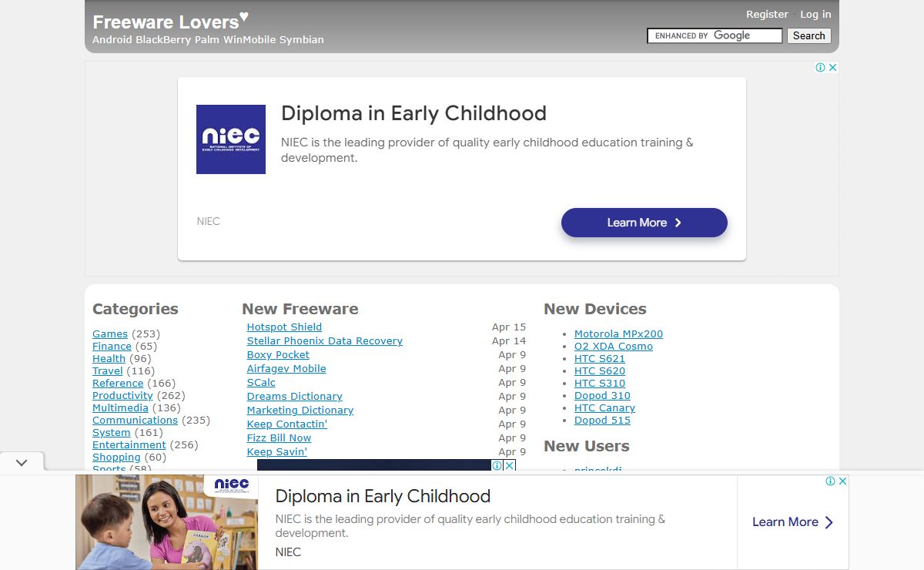The image size is (924, 570).
Task: Open the Multimedia category
Action: (120, 407)
